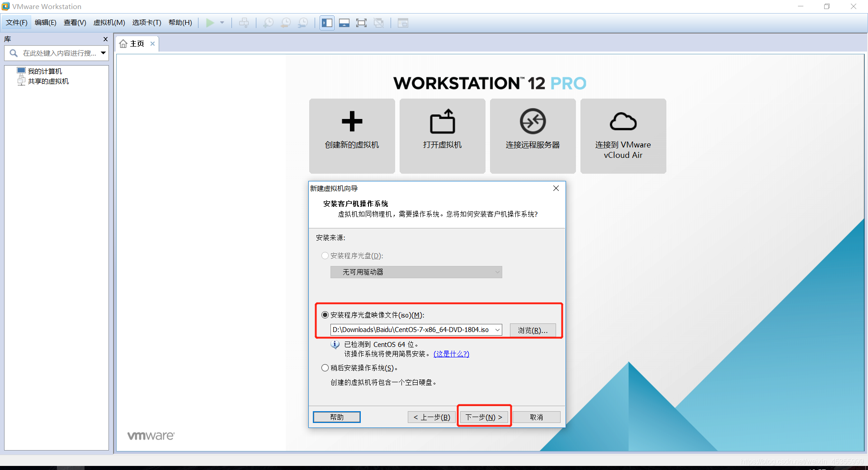Click the 打开虚拟机 label
The height and width of the screenshot is (470, 868).
443,145
